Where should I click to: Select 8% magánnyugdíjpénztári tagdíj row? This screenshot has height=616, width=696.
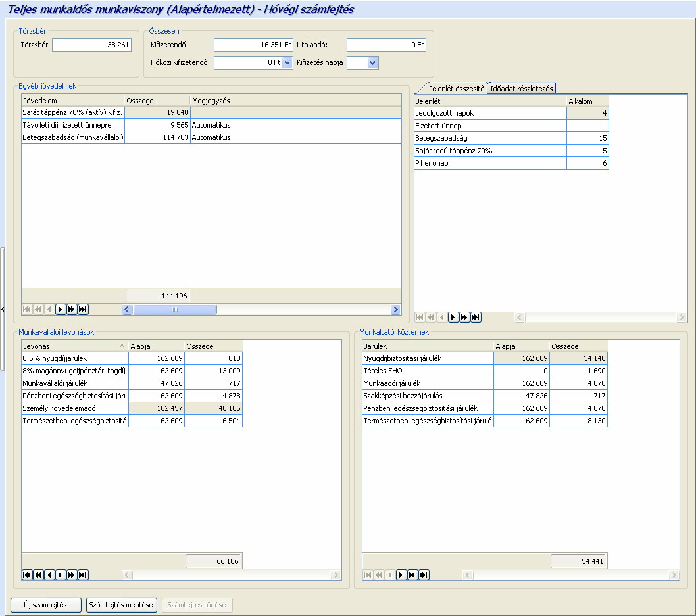(x=132, y=371)
